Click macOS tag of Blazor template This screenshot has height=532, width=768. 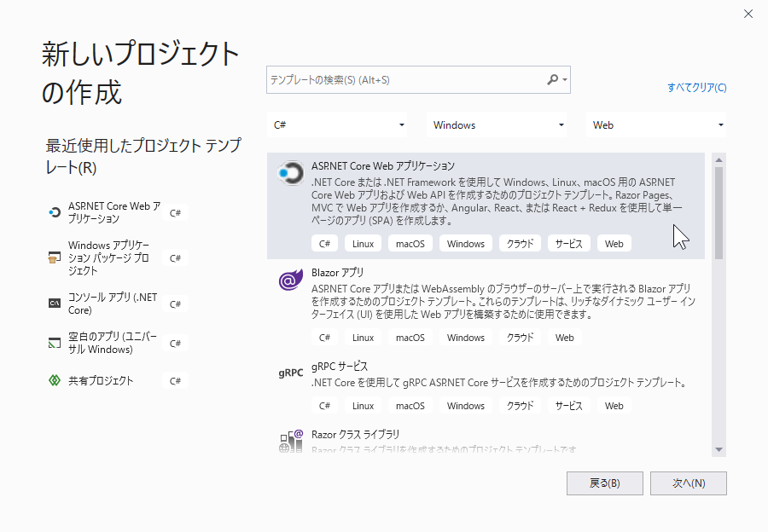click(x=410, y=338)
